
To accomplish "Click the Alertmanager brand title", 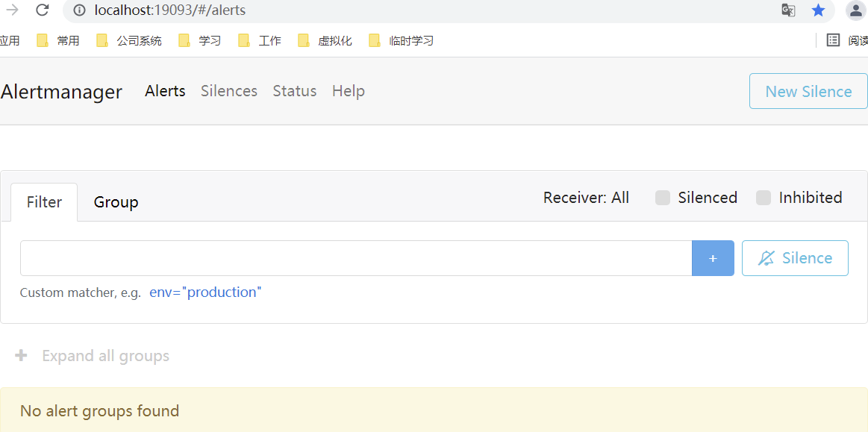I will click(61, 92).
